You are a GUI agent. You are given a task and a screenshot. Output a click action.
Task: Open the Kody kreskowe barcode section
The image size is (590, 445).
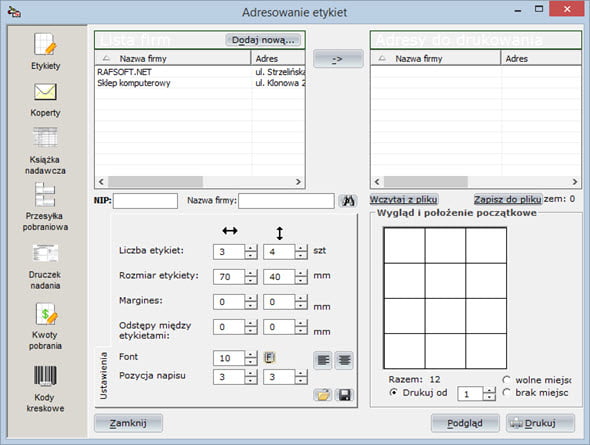click(x=45, y=389)
